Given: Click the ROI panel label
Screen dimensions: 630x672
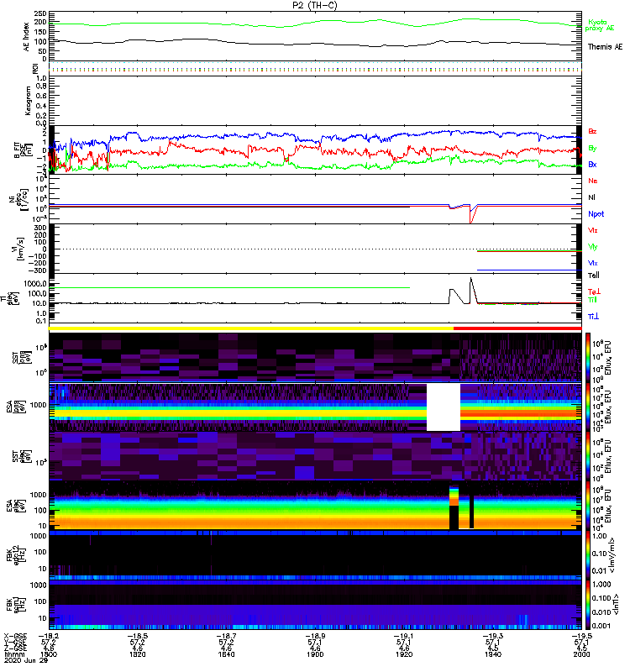Looking at the screenshot, I should point(35,68).
